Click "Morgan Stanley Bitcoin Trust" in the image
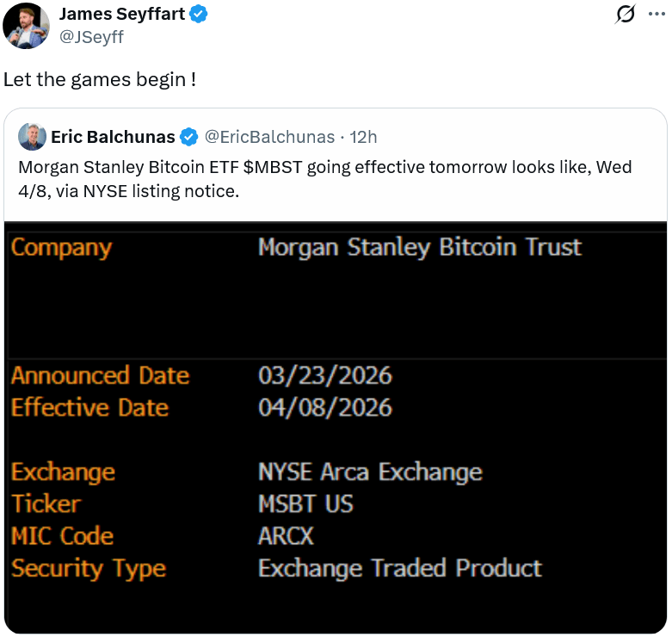 (420, 247)
